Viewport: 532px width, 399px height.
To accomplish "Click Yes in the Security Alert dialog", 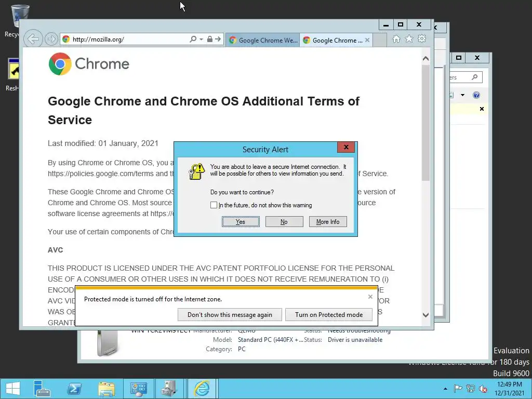I will [x=241, y=221].
